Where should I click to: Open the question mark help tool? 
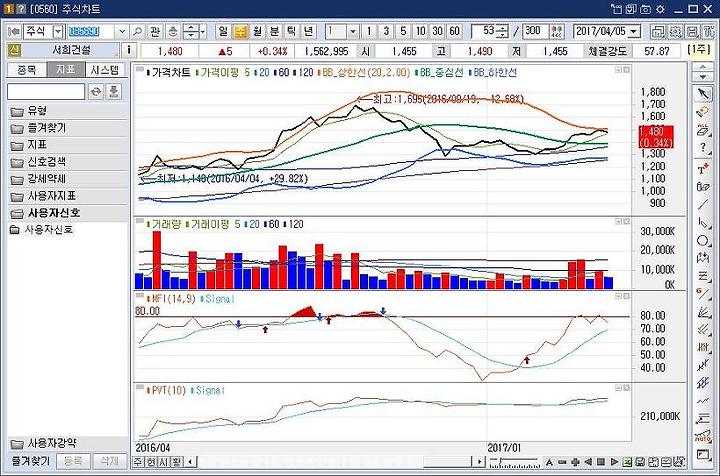(x=703, y=148)
